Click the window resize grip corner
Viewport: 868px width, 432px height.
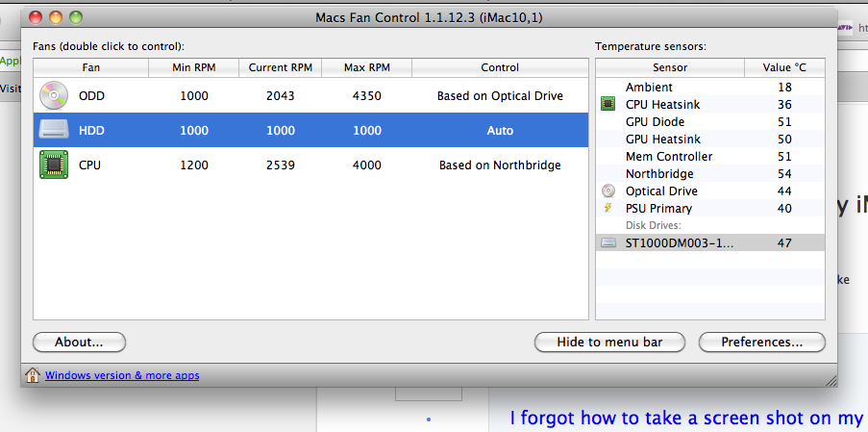click(x=831, y=380)
